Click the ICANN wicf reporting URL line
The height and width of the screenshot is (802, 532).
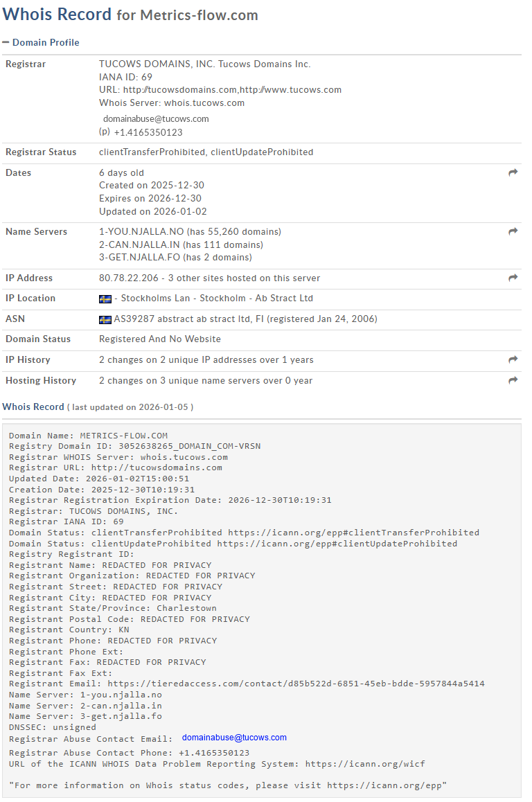217,764
